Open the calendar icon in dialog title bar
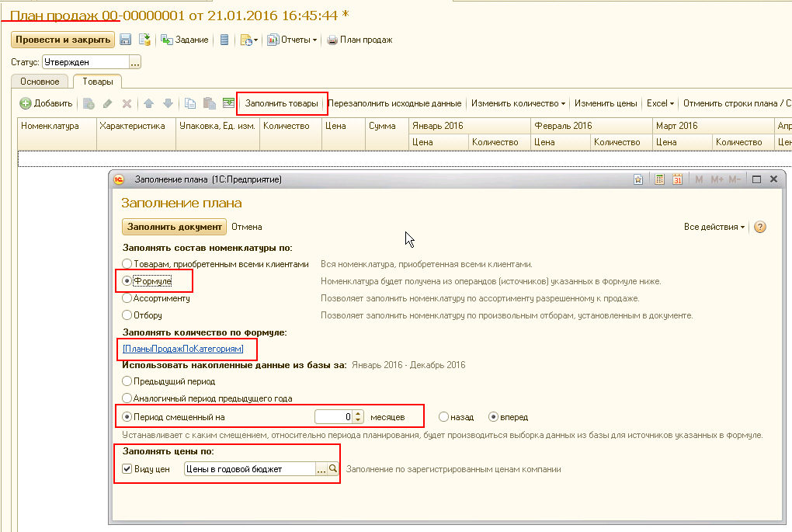This screenshot has height=532, width=792. coord(677,179)
